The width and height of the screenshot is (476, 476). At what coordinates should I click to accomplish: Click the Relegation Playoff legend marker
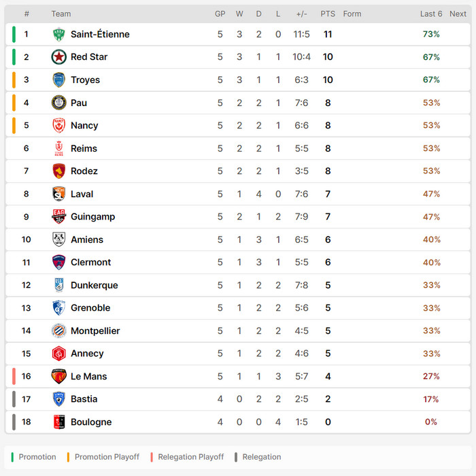click(x=153, y=457)
